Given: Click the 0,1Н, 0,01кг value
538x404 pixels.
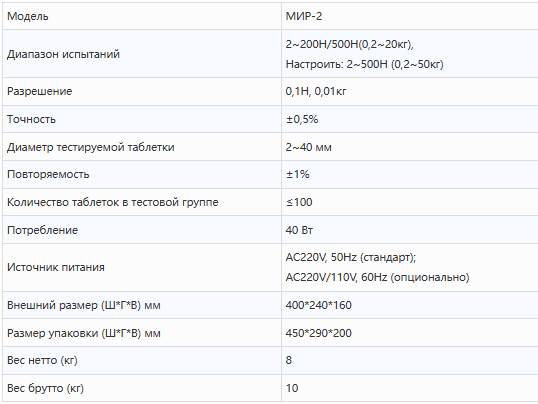Looking at the screenshot, I should point(316,91).
